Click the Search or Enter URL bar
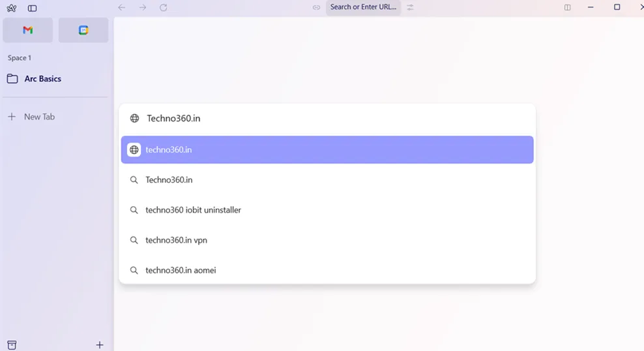The image size is (644, 351). point(362,7)
